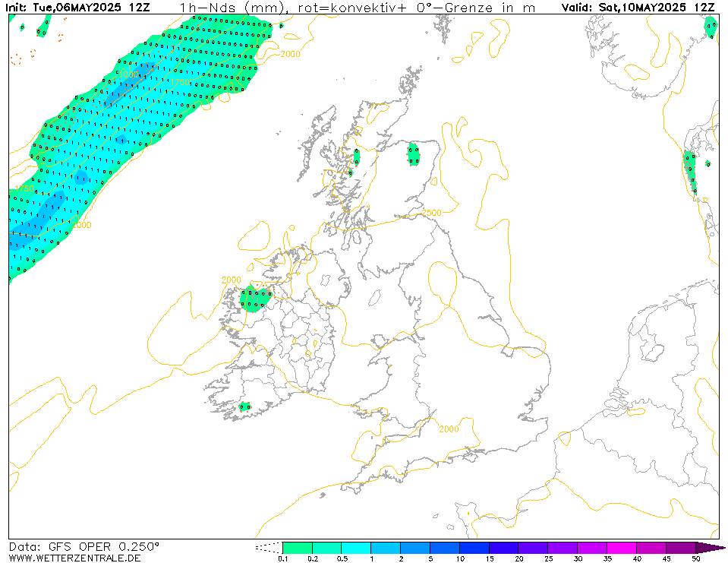Click the dotted below-0.1 arrow at legend start
Screen dimensions: 728x563
269,548
